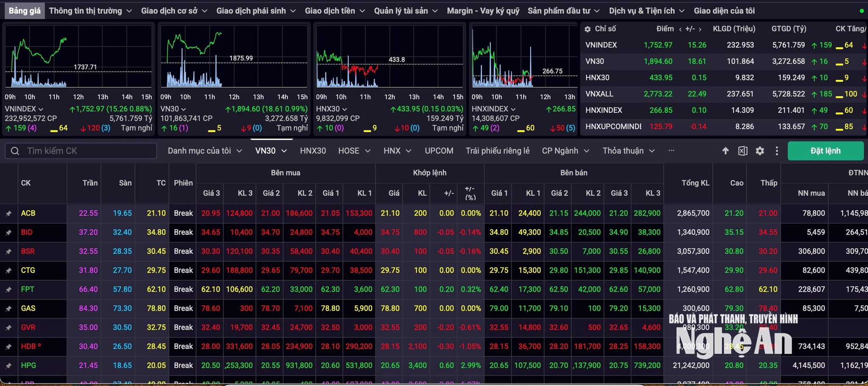Click the Đặt lệnh button

tap(826, 151)
